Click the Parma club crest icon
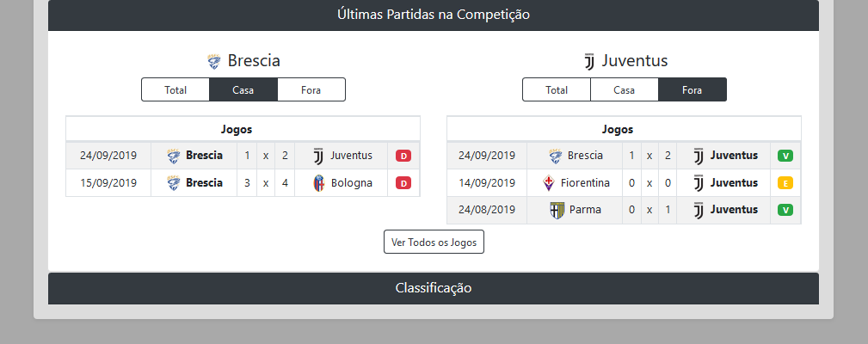 pos(557,210)
